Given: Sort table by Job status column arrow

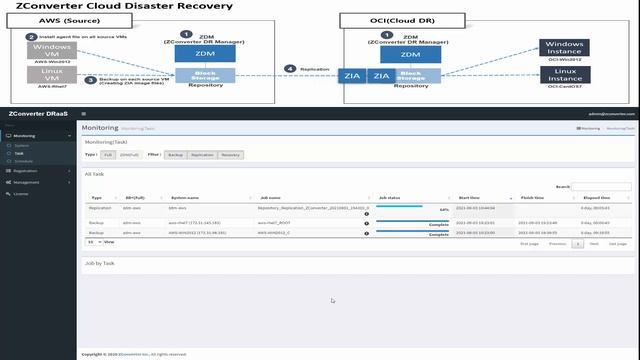Looking at the screenshot, I should pos(449,198).
